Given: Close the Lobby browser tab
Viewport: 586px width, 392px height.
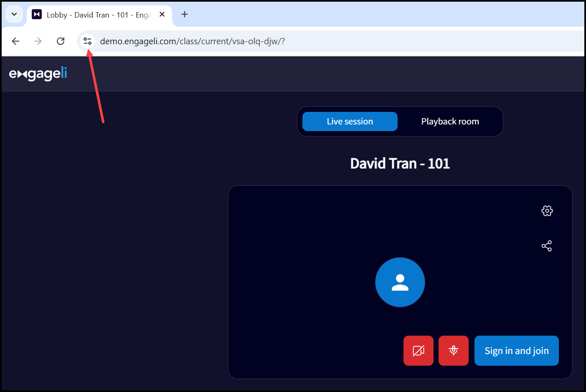Looking at the screenshot, I should (162, 15).
